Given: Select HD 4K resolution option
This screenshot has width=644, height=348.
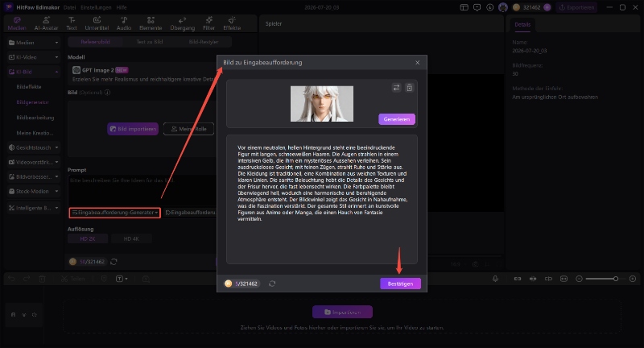Looking at the screenshot, I should [131, 238].
